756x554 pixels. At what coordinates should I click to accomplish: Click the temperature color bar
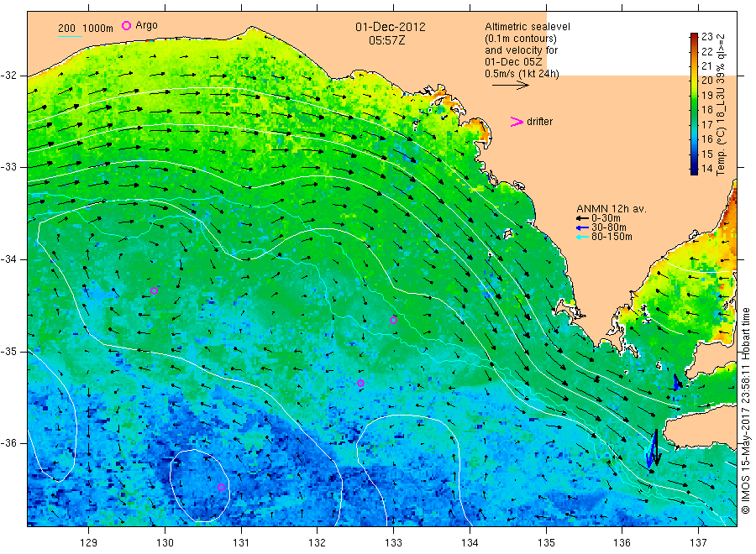(694, 103)
